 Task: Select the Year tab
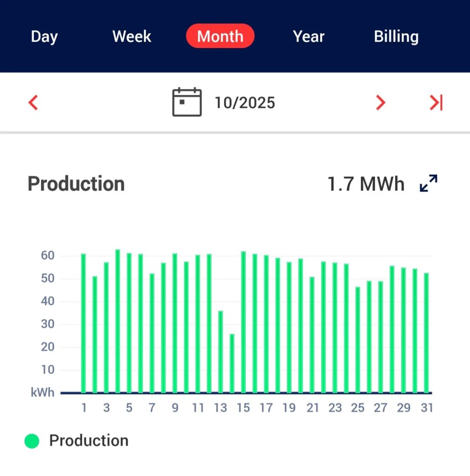click(308, 36)
